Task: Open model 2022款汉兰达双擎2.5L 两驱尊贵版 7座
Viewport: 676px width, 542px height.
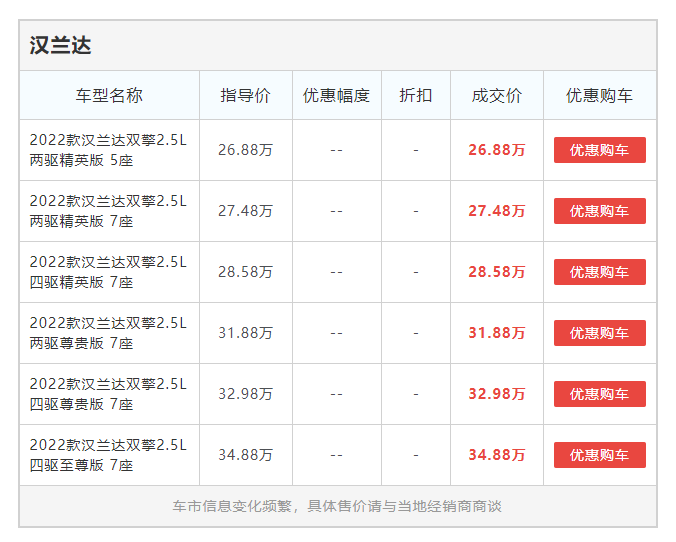Action: (x=108, y=333)
